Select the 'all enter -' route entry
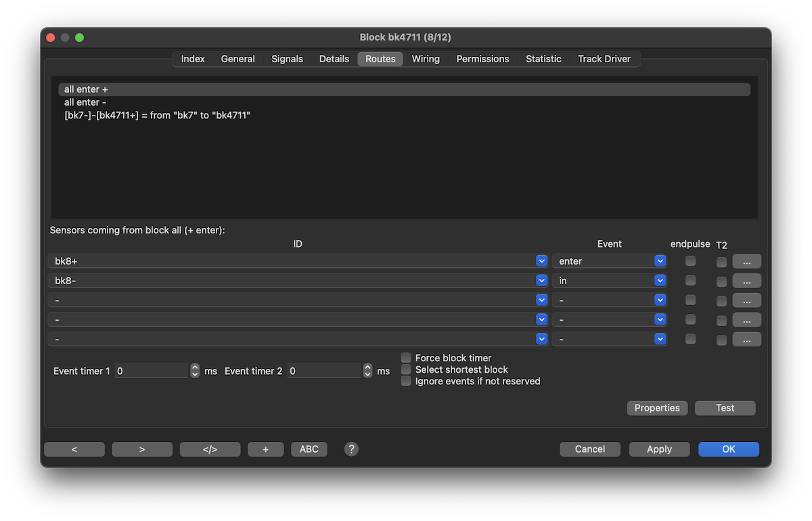 [85, 102]
